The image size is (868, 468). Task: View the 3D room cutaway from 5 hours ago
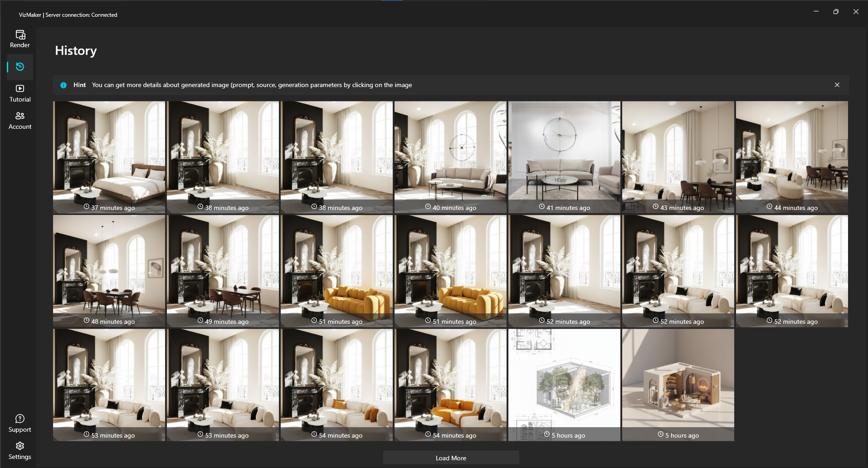pos(678,381)
